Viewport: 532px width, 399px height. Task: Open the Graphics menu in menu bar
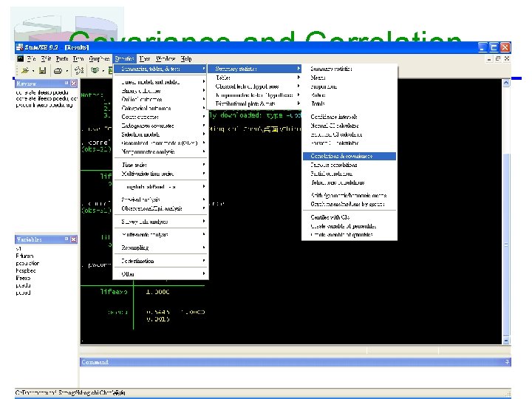[99, 58]
